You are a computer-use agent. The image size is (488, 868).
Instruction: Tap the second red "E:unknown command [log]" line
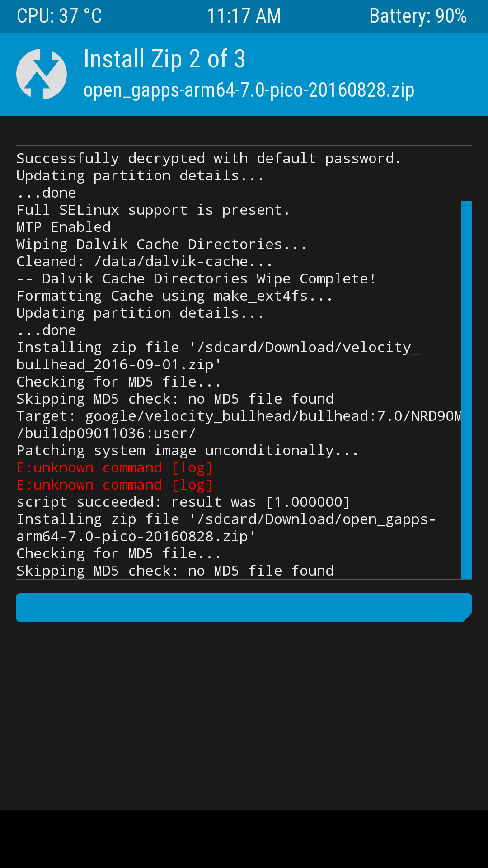(x=115, y=485)
